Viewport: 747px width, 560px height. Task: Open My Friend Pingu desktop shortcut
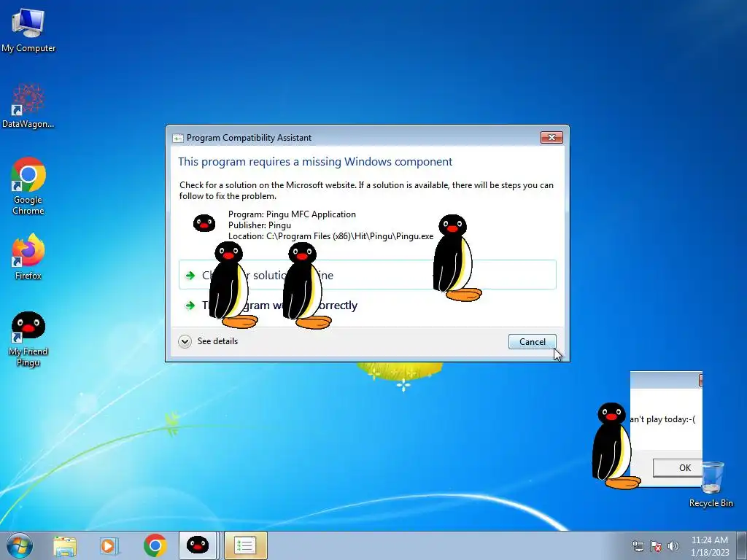pyautogui.click(x=28, y=339)
